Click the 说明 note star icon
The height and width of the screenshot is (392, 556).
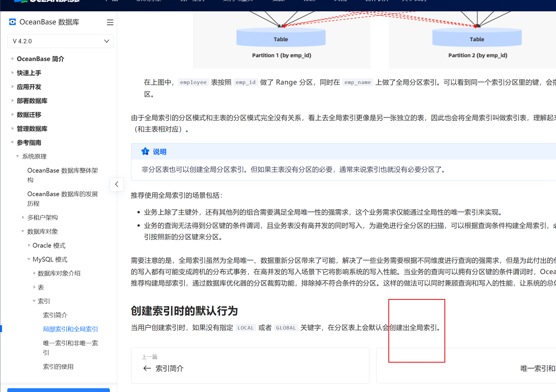point(145,151)
